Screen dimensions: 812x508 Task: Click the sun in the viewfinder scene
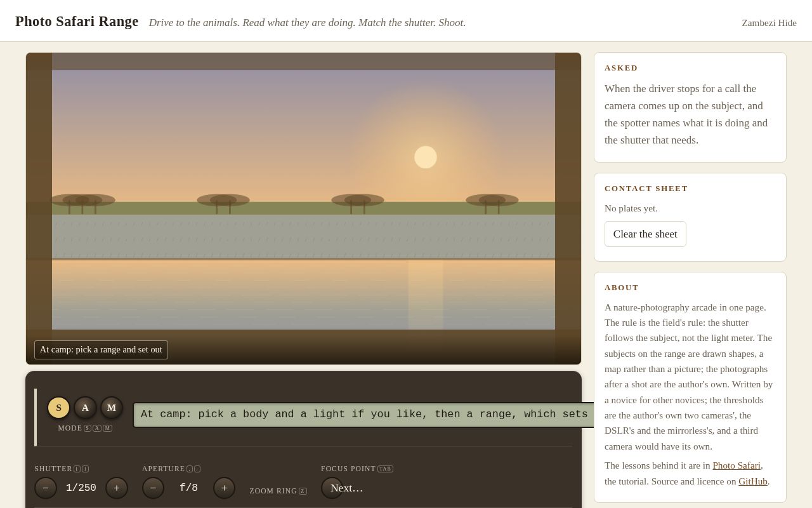(426, 157)
